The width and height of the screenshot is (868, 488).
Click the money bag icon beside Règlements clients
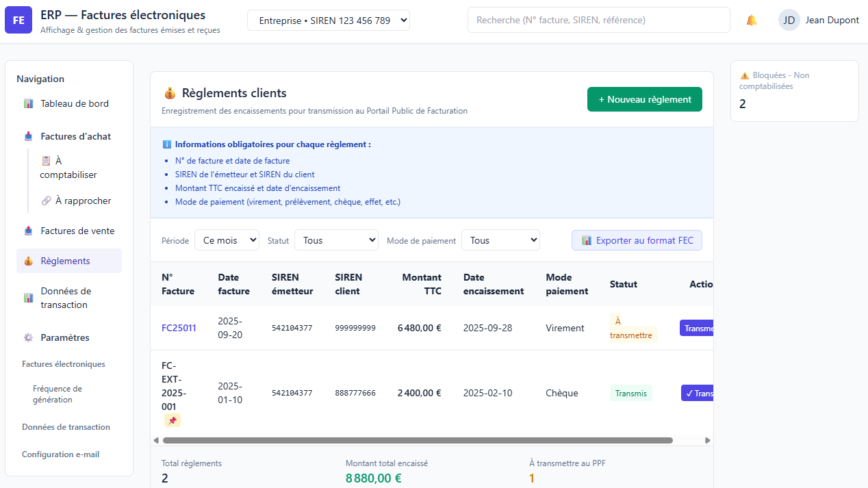[x=170, y=94]
